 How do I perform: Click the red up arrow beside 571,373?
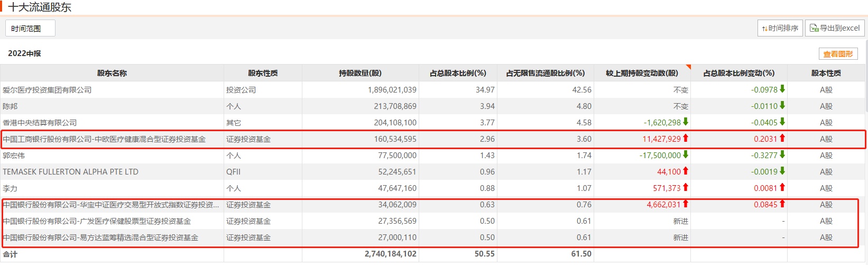[686, 187]
